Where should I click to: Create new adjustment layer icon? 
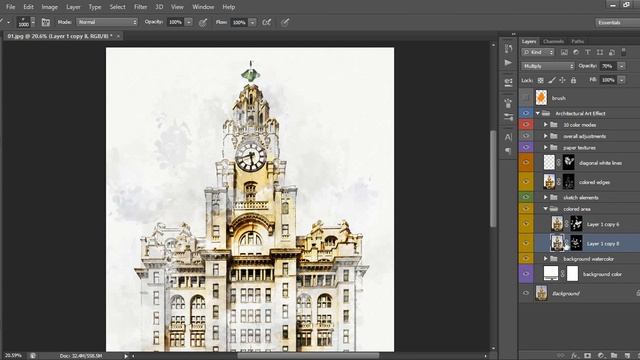[x=601, y=356]
